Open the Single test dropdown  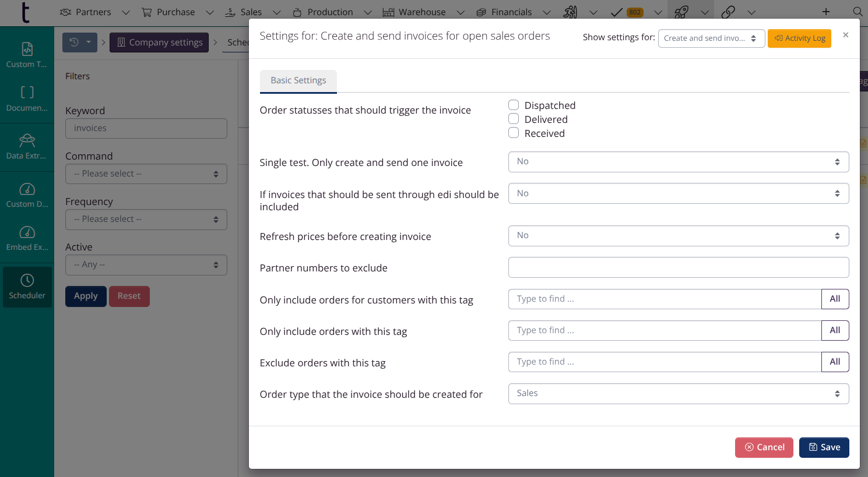[678, 162]
